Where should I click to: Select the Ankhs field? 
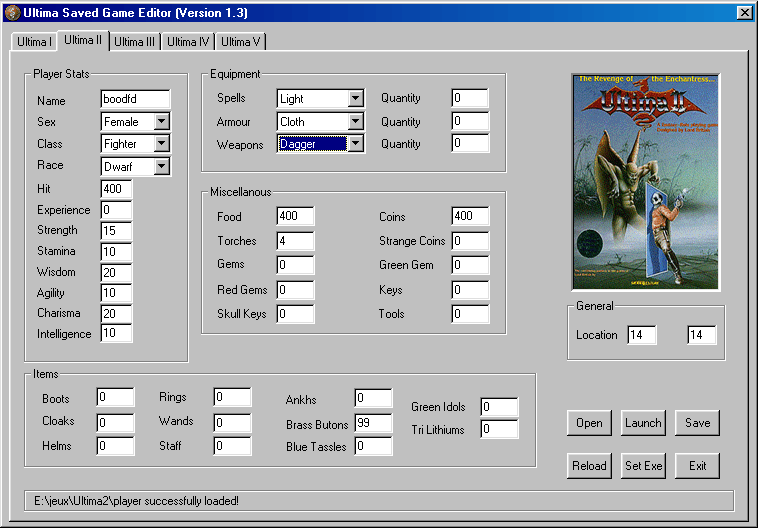coord(373,398)
